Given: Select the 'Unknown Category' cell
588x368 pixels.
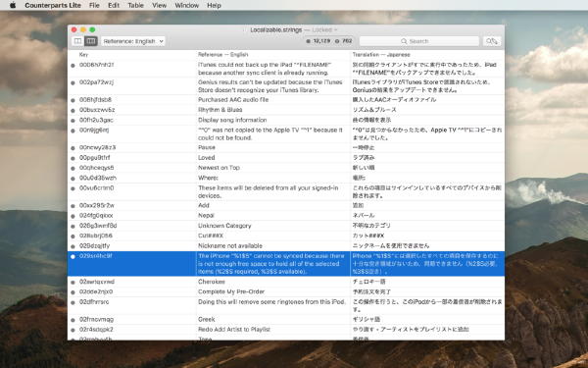Looking at the screenshot, I should click(x=273, y=226).
